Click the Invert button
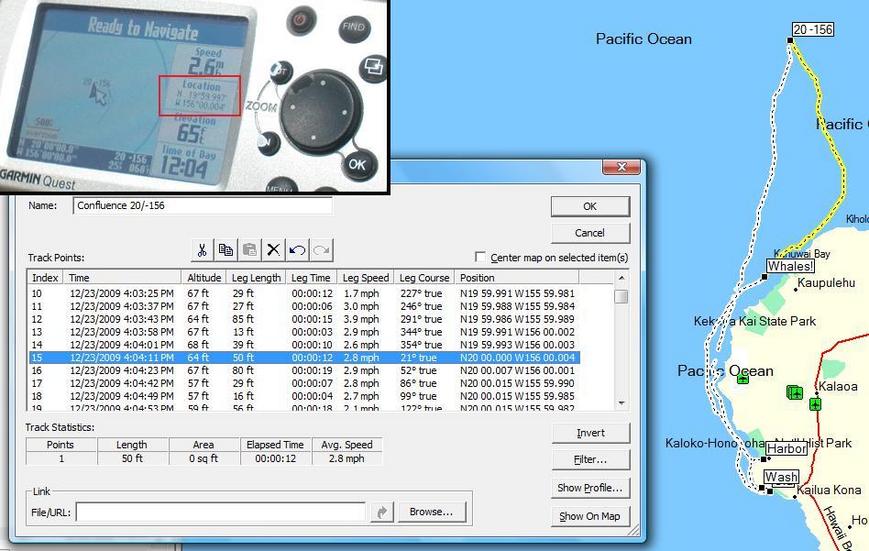This screenshot has width=869, height=551. click(x=591, y=433)
